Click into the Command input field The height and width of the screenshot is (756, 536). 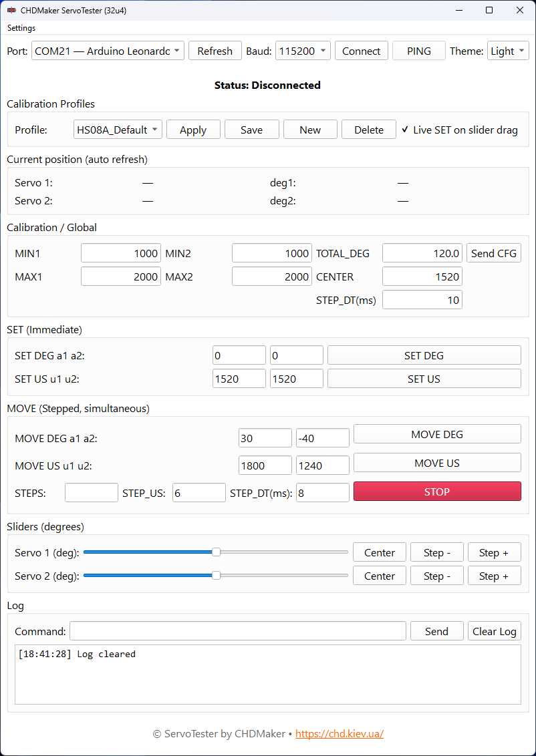coord(237,631)
